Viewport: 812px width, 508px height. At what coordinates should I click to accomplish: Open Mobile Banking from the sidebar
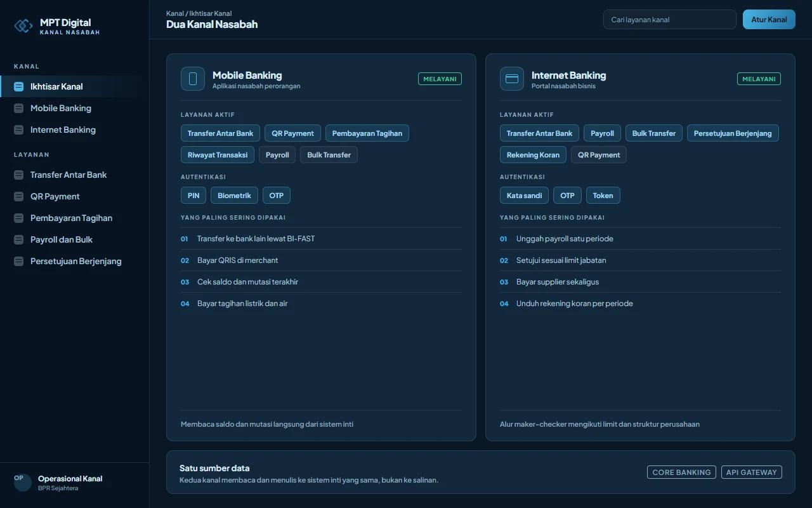[x=75, y=108]
